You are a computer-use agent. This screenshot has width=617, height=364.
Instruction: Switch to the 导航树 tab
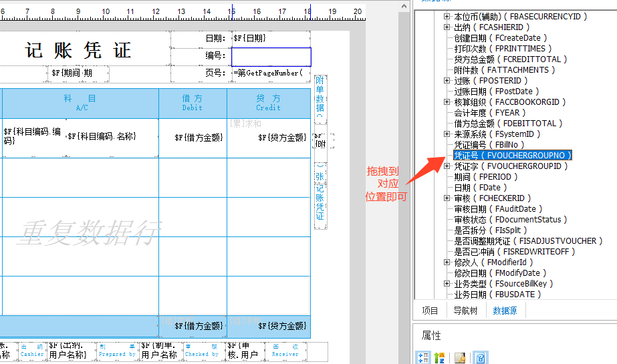465,311
